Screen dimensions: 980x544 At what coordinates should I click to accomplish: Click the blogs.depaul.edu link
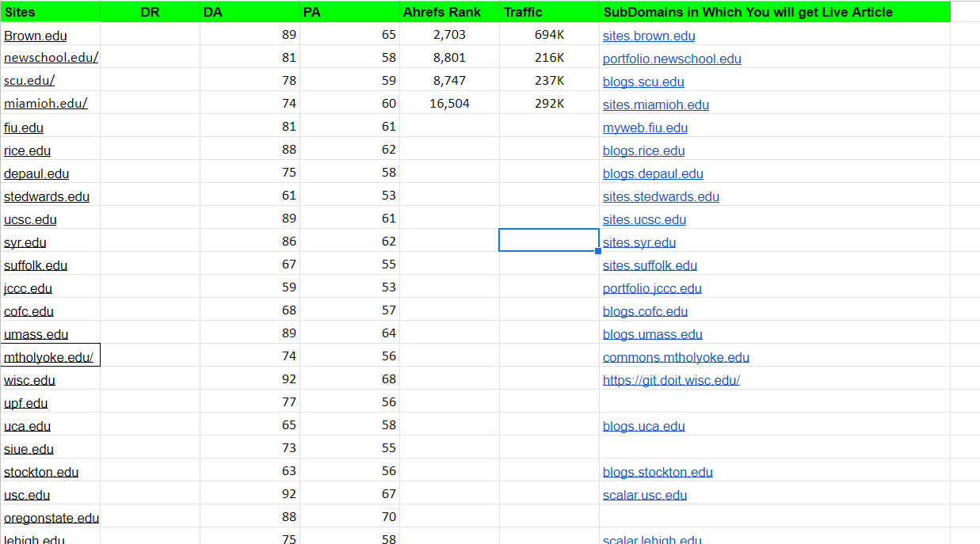click(653, 173)
